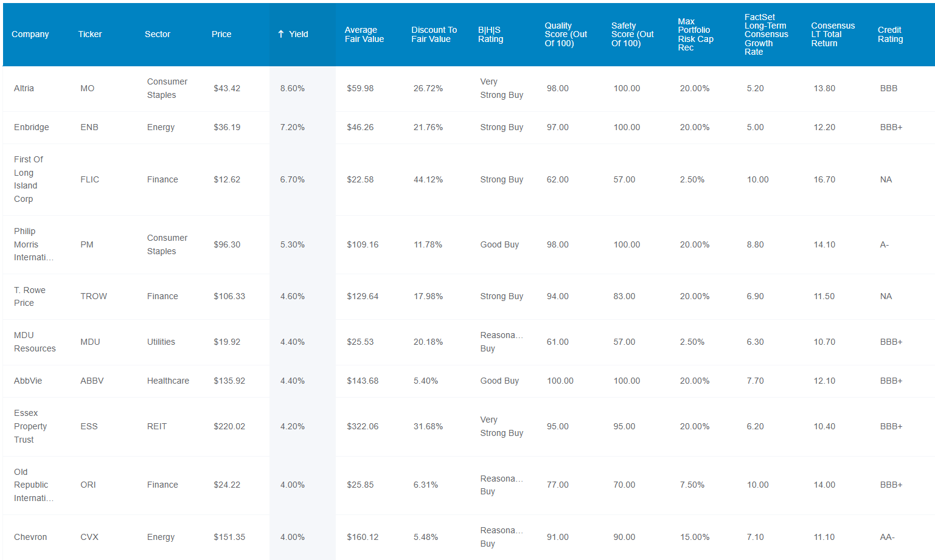Viewport: 935px width, 560px height.
Task: Click the Discount To Fair Value header
Action: coord(434,34)
